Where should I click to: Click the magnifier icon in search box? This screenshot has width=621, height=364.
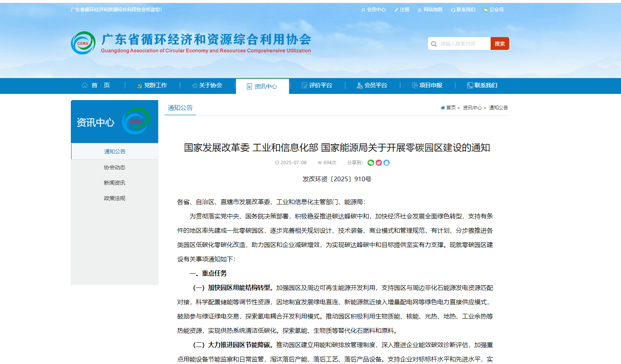434,44
